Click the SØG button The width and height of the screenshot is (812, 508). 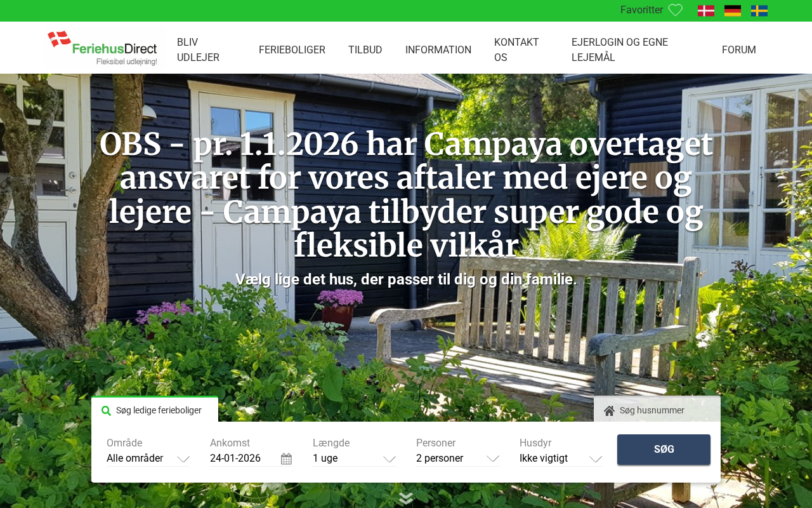[x=664, y=450]
